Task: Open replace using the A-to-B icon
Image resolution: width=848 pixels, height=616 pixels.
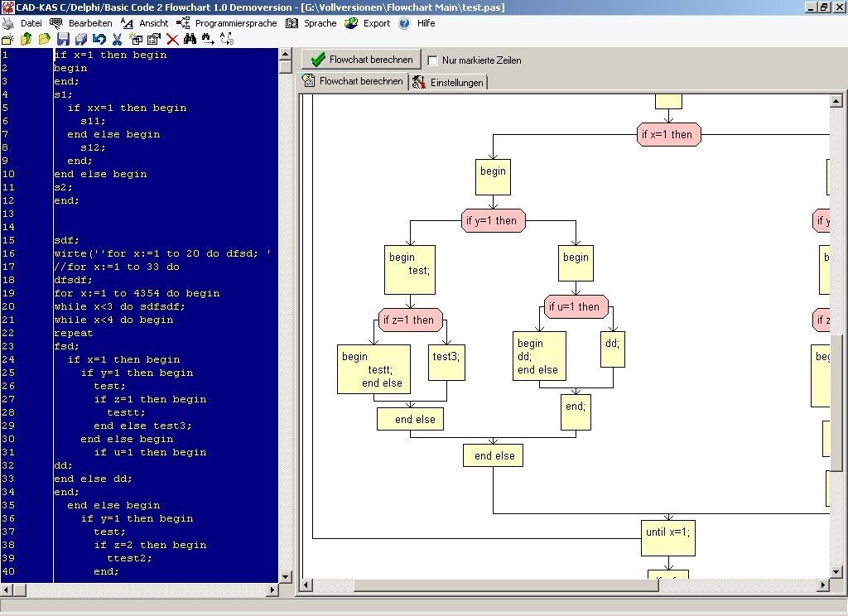Action: pyautogui.click(x=228, y=39)
